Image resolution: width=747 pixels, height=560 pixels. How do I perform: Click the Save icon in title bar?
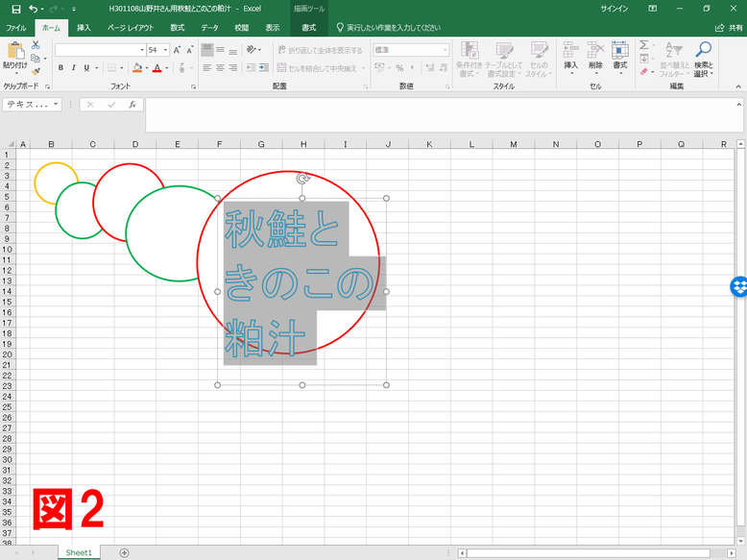coord(15,9)
